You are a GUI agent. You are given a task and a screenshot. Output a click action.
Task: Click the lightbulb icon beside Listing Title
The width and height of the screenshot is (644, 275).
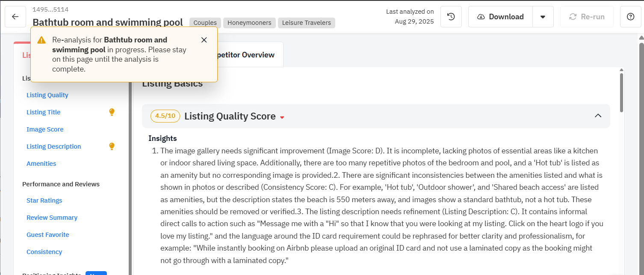click(x=112, y=112)
